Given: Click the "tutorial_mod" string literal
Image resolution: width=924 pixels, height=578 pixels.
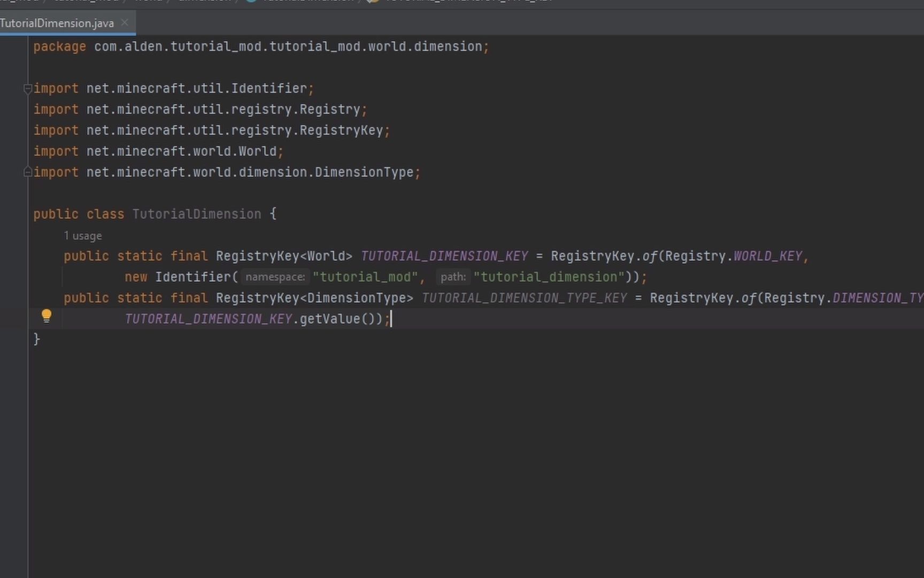Looking at the screenshot, I should (365, 277).
